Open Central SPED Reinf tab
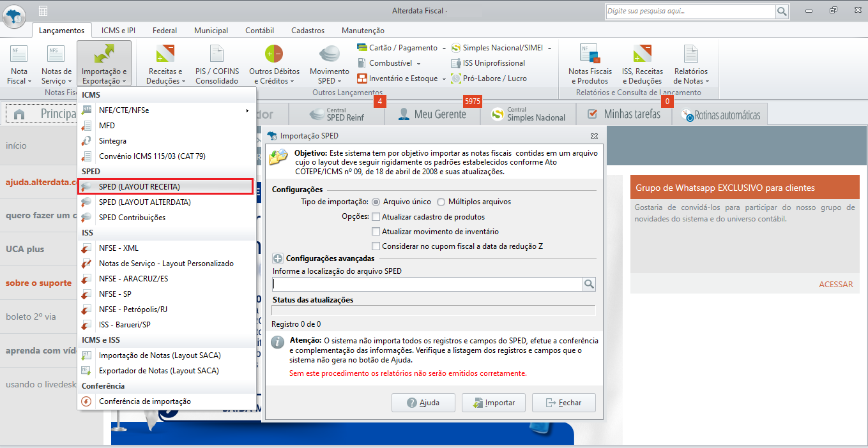The width and height of the screenshot is (868, 448). (337, 114)
